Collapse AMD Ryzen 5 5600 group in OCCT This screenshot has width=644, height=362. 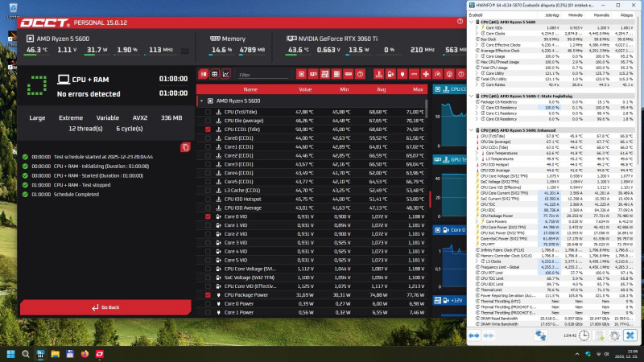click(x=201, y=101)
